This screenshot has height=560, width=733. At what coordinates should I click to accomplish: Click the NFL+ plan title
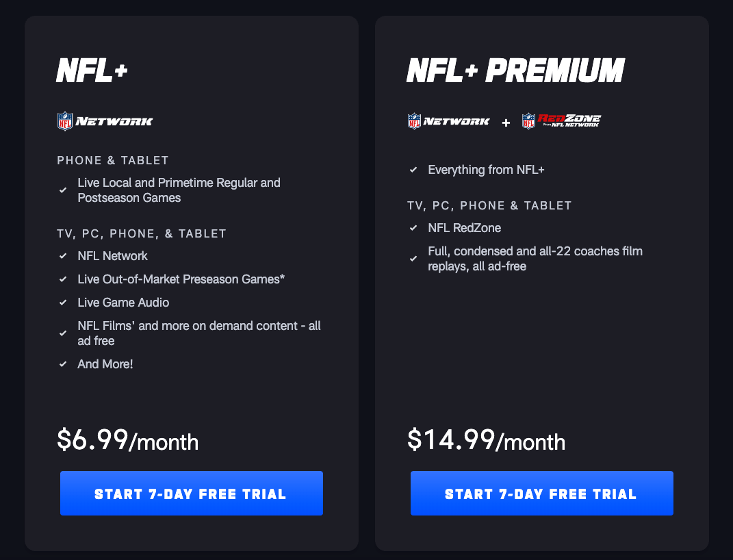[x=92, y=71]
